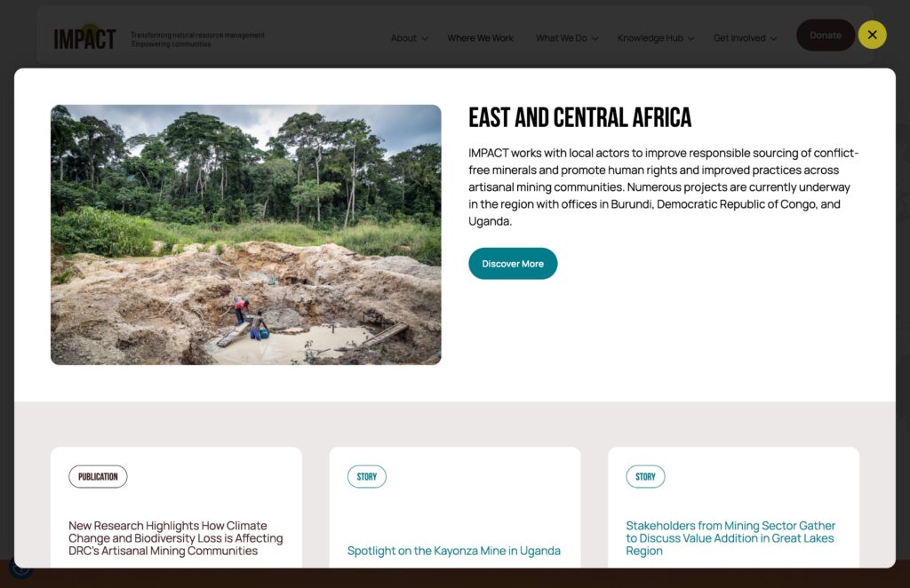Click the IMPACT description paragraph
This screenshot has height=588, width=910.
(663, 187)
